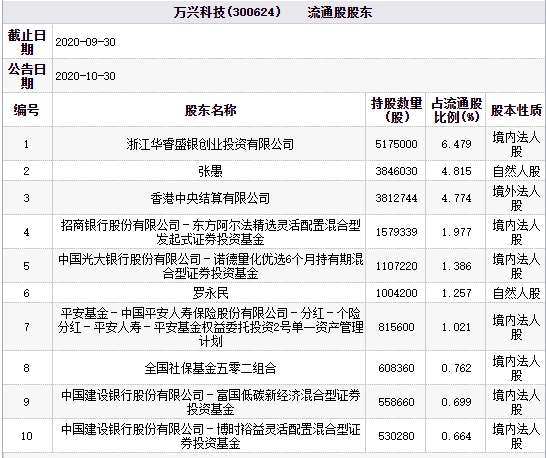This screenshot has width=546, height=458.
Task: Click the ratio value 4.774
Action: [456, 198]
